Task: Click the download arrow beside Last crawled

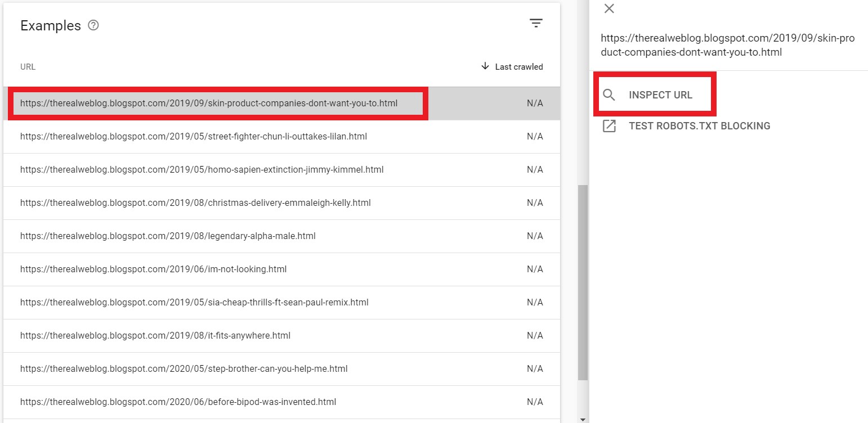Action: click(x=485, y=66)
